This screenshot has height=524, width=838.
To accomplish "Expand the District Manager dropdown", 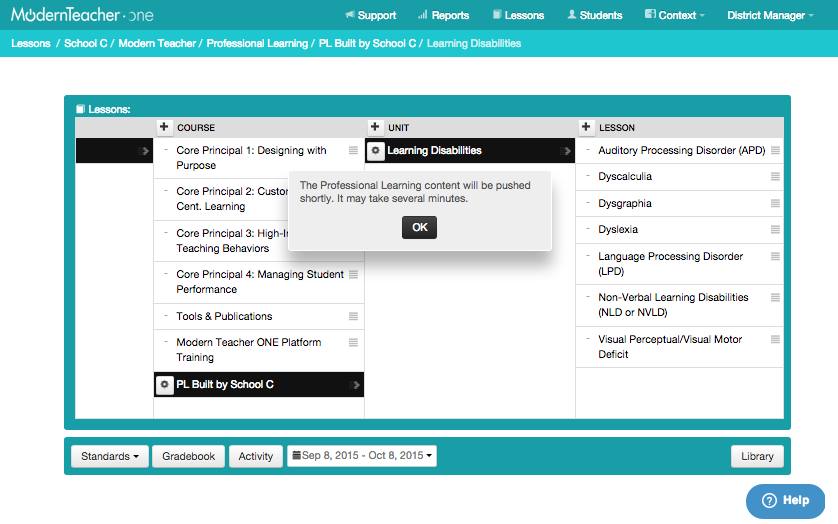I will pyautogui.click(x=770, y=15).
